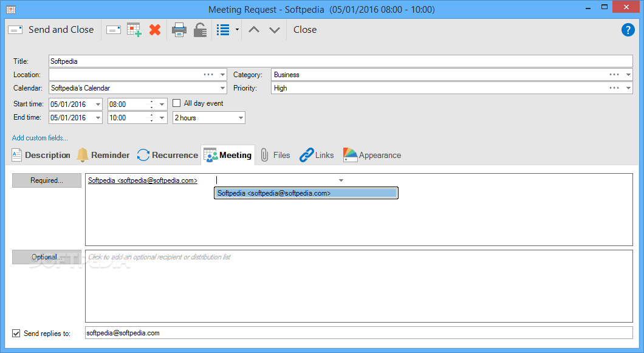Open End time date picker dropdown
Image resolution: width=644 pixels, height=353 pixels.
pos(98,117)
